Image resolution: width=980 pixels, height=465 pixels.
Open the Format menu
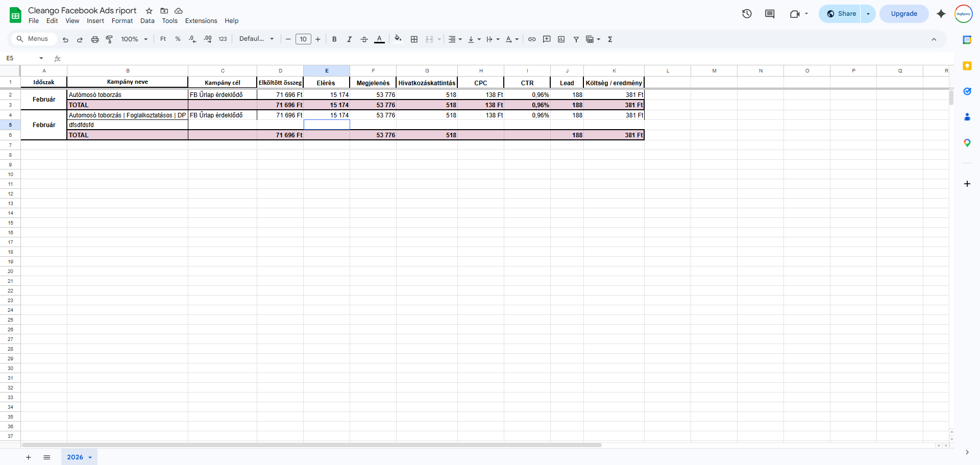point(122,21)
